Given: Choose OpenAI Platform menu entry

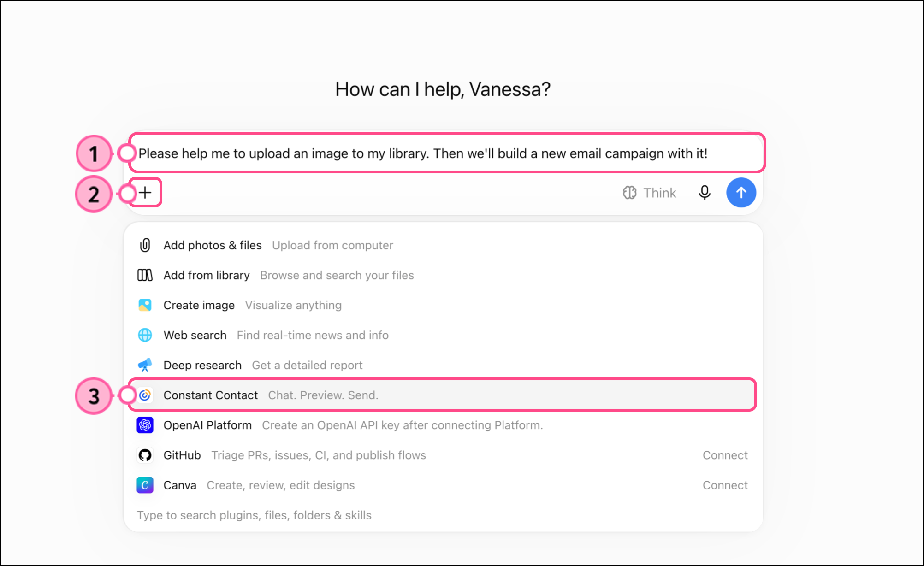Looking at the screenshot, I should 443,425.
